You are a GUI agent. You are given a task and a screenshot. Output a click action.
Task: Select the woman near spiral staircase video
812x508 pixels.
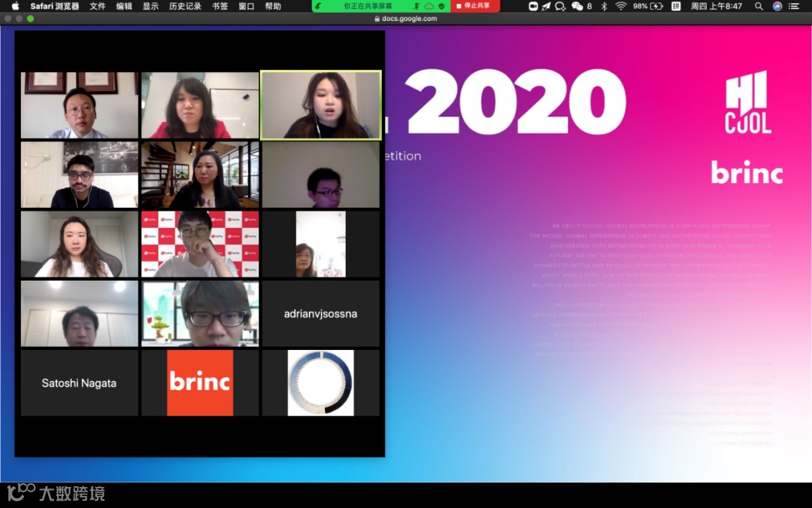tap(200, 175)
